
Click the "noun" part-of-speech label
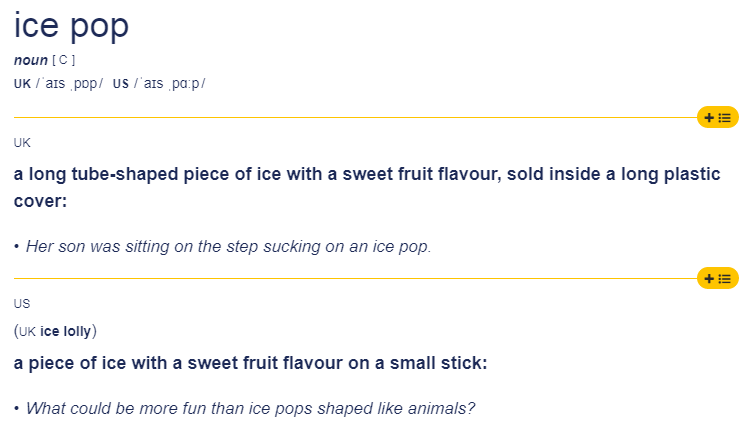coord(31,60)
